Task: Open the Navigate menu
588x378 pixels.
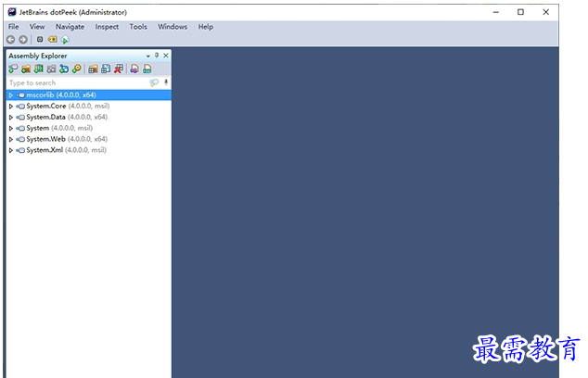Action: [70, 27]
